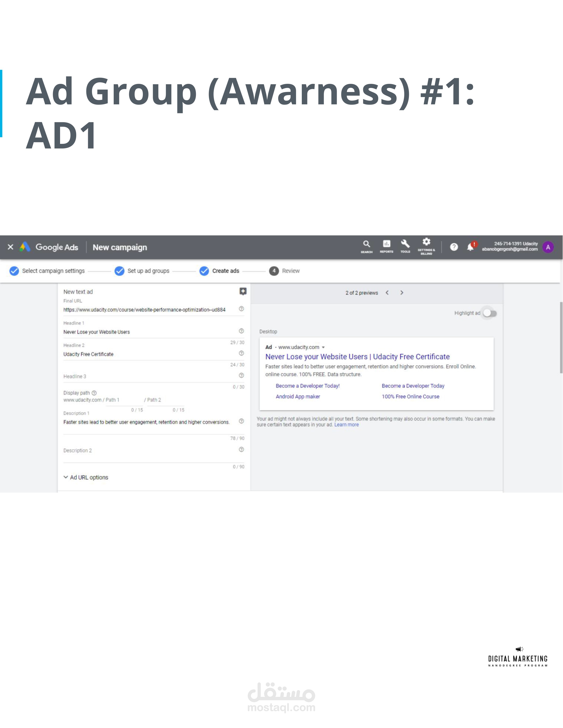This screenshot has width=563, height=728.
Task: Open the Tools wrench icon
Action: tap(405, 247)
